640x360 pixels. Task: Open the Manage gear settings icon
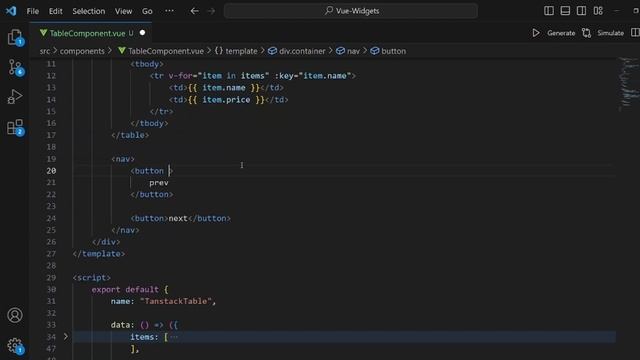(x=15, y=345)
